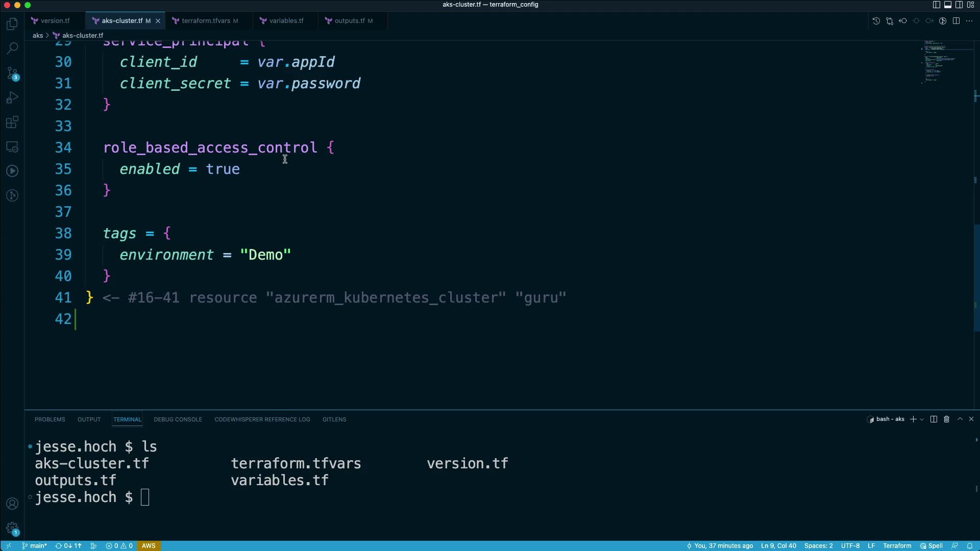Screen dimensions: 980x551
Task: Switch to the variables.tf tab
Action: click(x=286, y=21)
